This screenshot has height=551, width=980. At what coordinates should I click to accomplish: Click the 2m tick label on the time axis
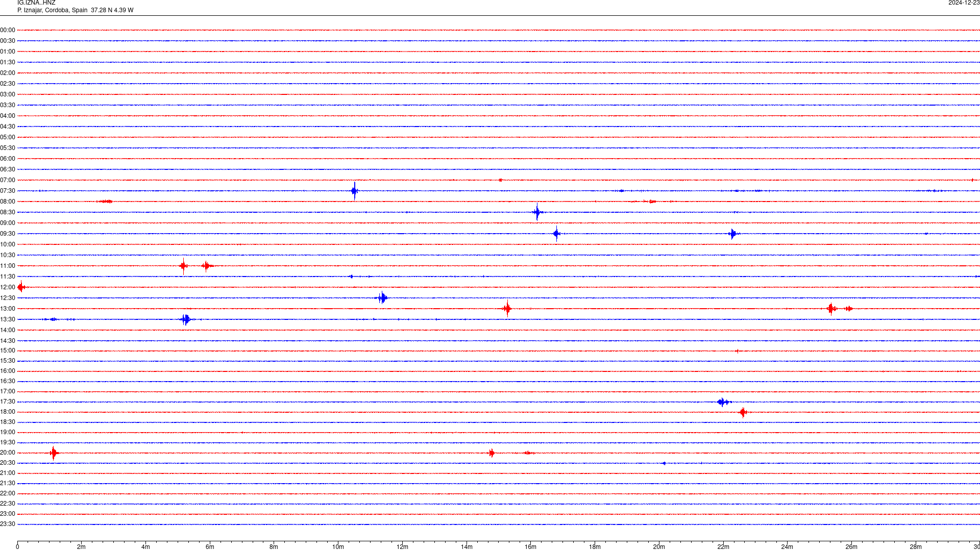(x=82, y=547)
